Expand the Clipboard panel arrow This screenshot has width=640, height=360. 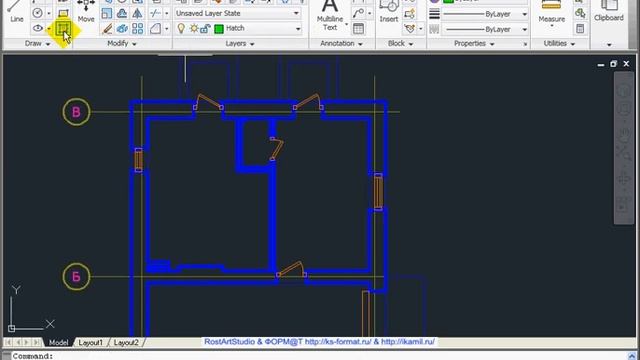click(x=609, y=44)
